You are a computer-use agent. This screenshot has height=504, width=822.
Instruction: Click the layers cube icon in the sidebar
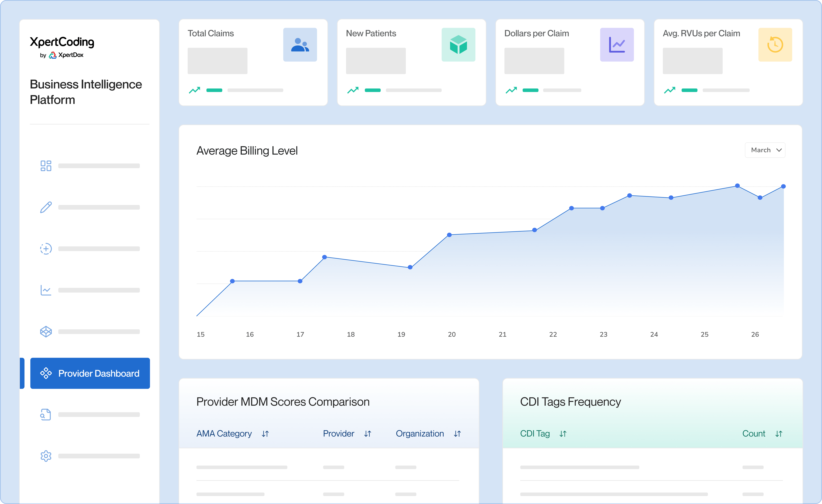coord(46,331)
